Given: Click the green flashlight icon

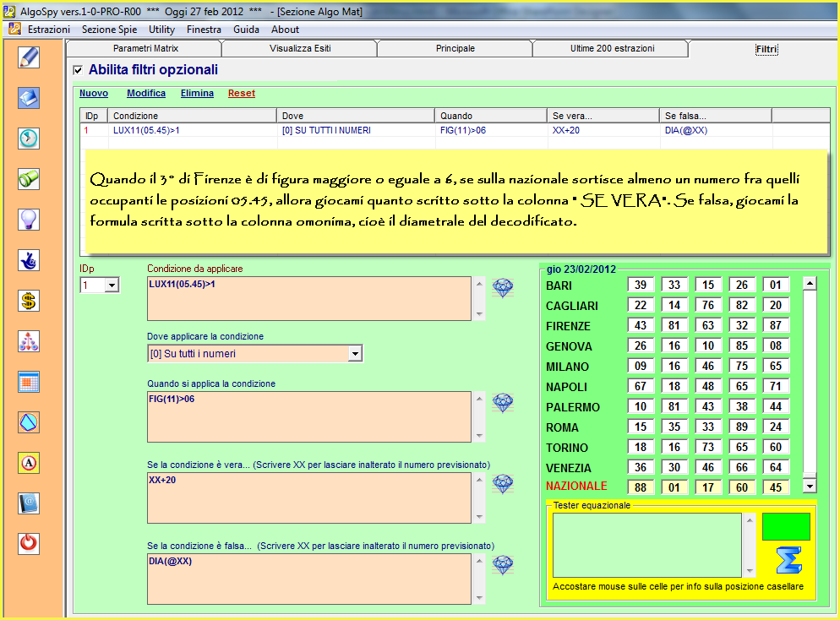Looking at the screenshot, I should pyautogui.click(x=29, y=179).
